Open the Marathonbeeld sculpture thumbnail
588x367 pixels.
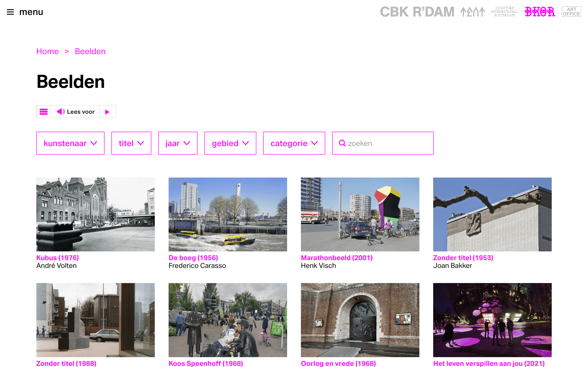360,214
